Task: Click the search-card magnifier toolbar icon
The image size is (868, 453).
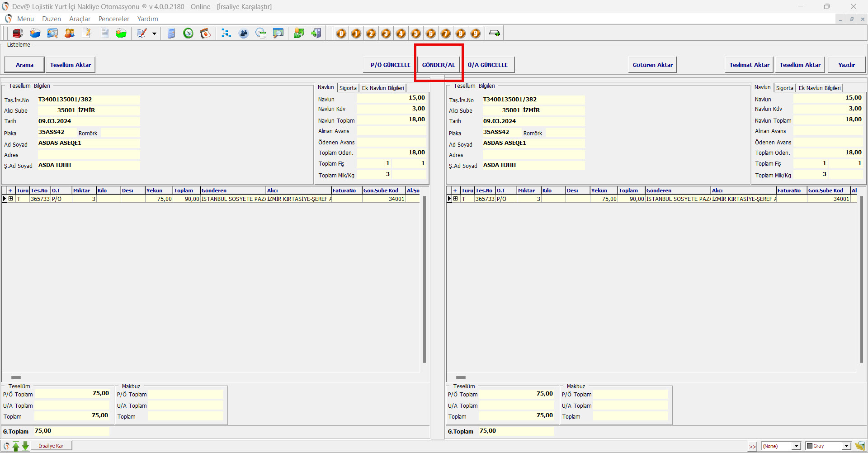Action: click(52, 33)
